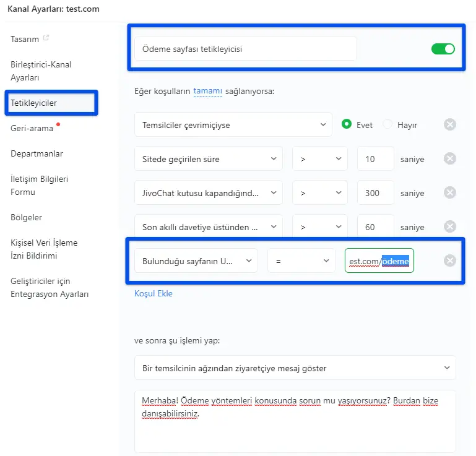
Task: Open the equals operator dropdown
Action: [x=301, y=261]
